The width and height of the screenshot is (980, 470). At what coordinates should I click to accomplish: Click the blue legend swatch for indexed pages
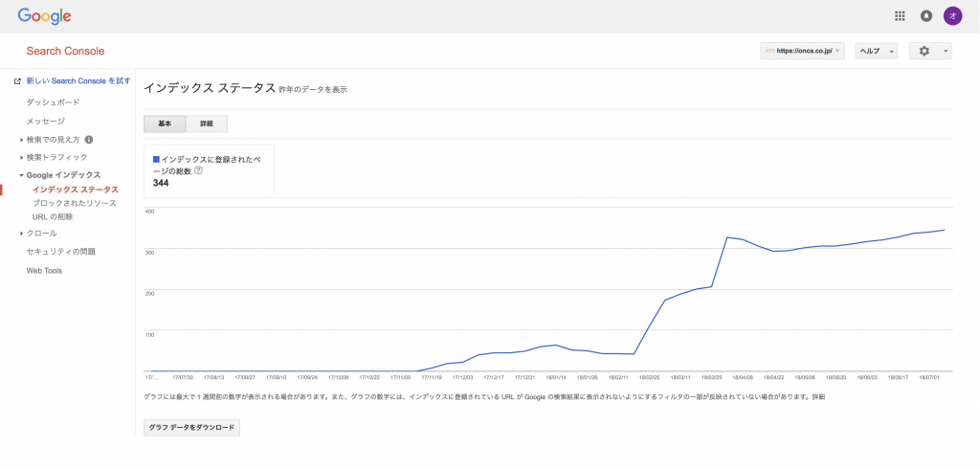pos(157,159)
